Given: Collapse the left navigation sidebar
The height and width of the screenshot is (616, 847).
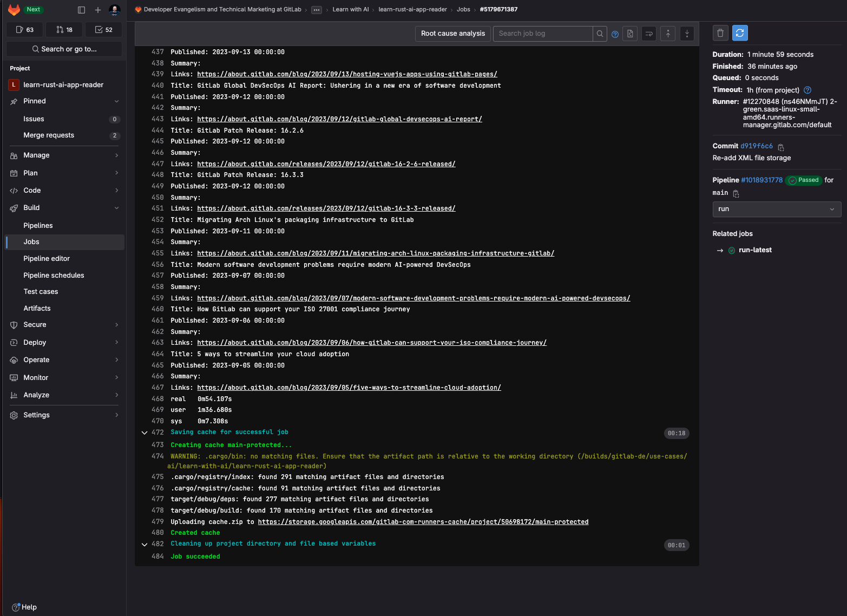Looking at the screenshot, I should tap(81, 9).
